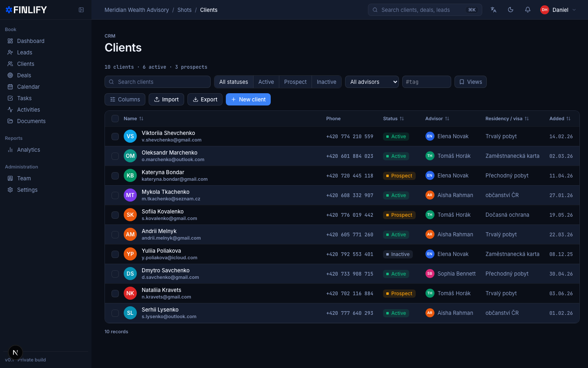Sort by Added date arrows icon
The width and height of the screenshot is (588, 368).
coord(568,119)
